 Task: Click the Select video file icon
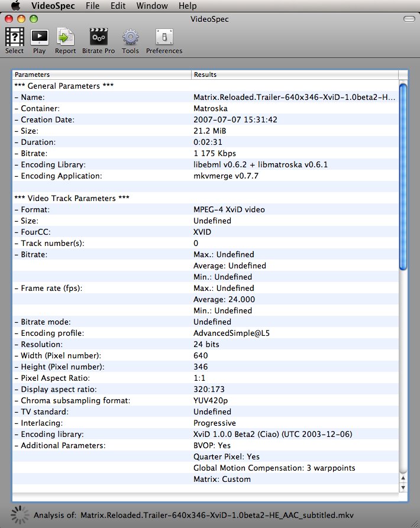pos(14,37)
